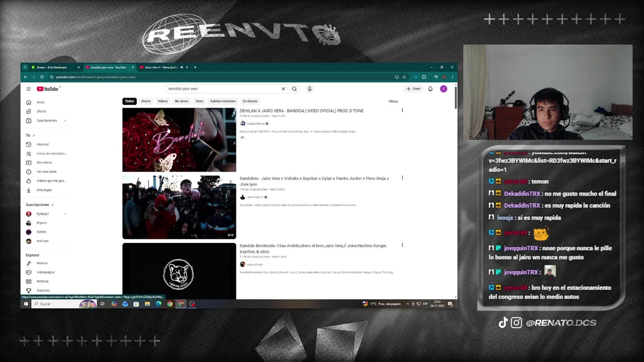Image resolution: width=644 pixels, height=362 pixels.
Task: Select the No vistos filter chip
Action: click(181, 101)
